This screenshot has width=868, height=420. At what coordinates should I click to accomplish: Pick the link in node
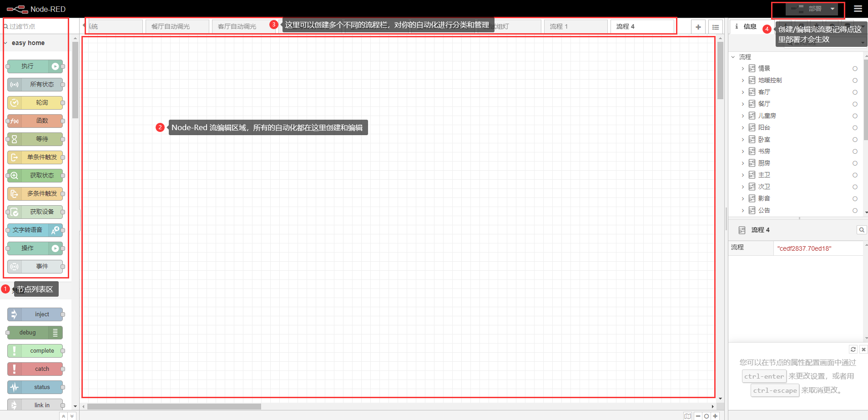35,405
